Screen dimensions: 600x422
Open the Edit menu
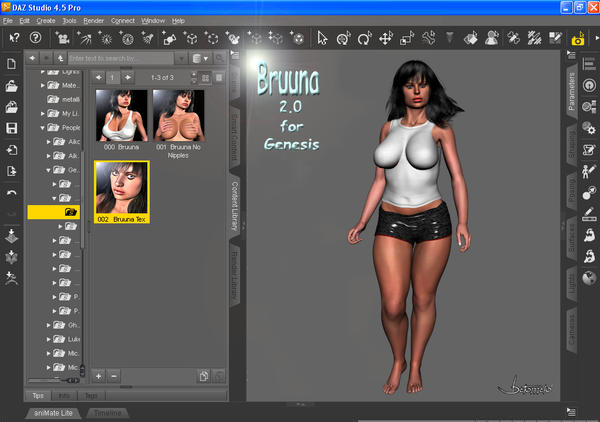(24, 21)
